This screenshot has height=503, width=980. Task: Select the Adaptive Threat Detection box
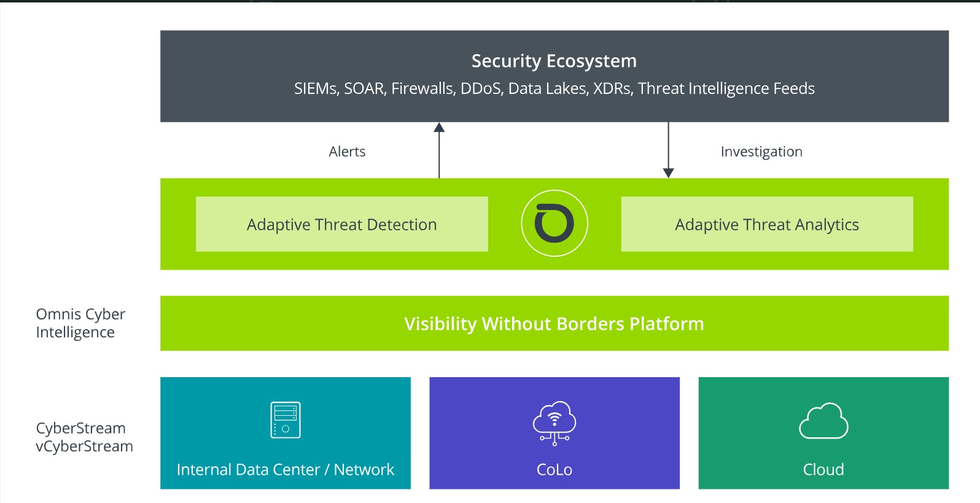pyautogui.click(x=341, y=224)
